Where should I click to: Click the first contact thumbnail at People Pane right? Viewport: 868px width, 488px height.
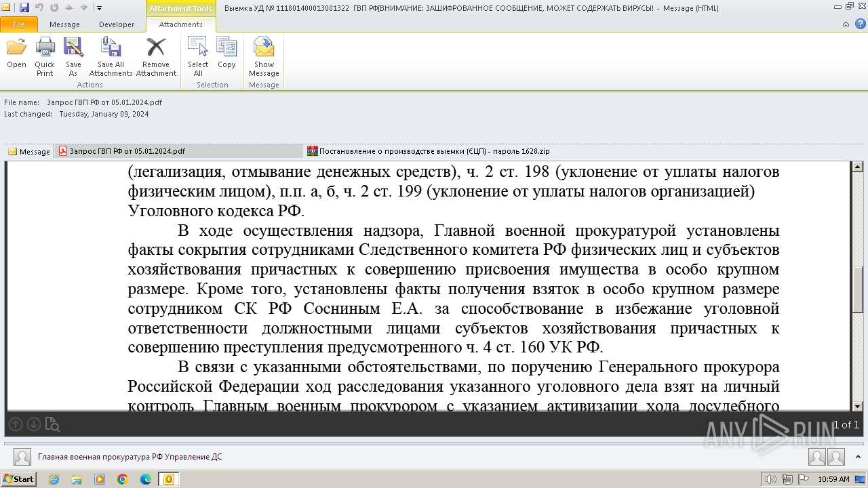pos(816,457)
